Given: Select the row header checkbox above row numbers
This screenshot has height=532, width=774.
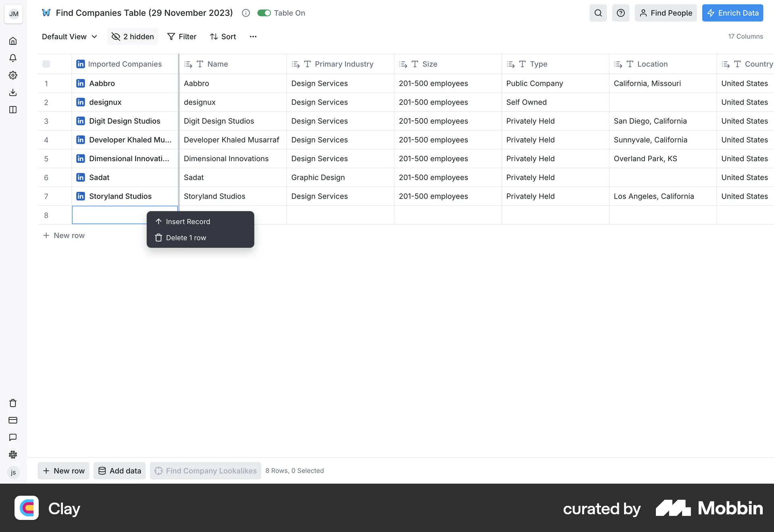Looking at the screenshot, I should 46,64.
